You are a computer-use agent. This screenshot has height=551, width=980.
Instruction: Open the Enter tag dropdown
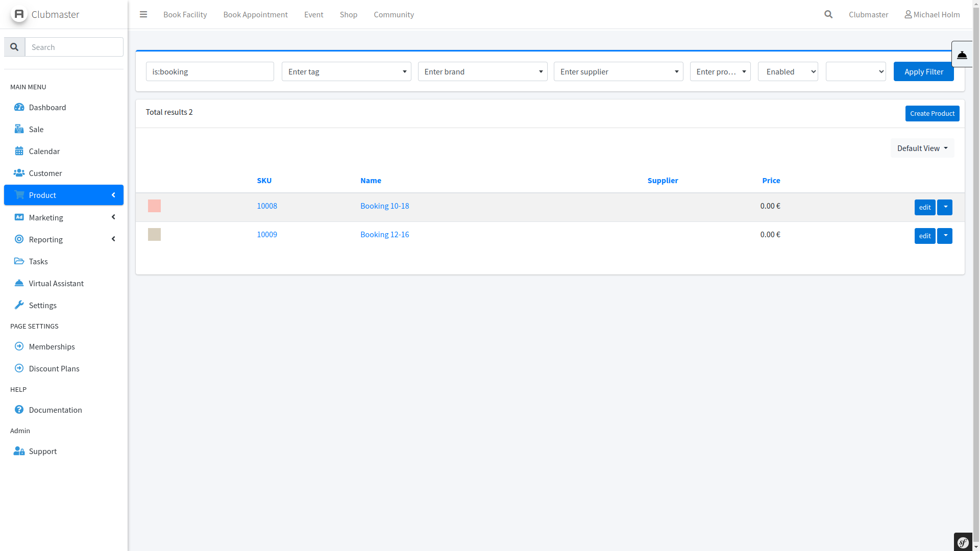tap(346, 71)
